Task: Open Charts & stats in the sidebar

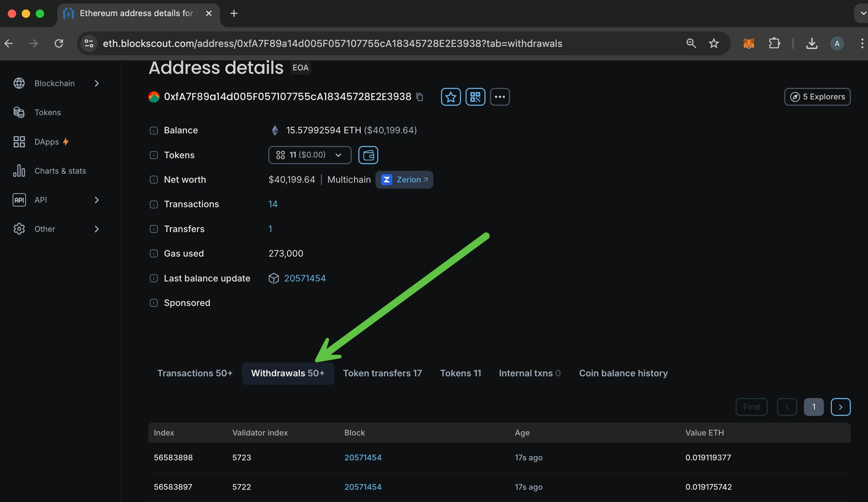Action: tap(60, 171)
